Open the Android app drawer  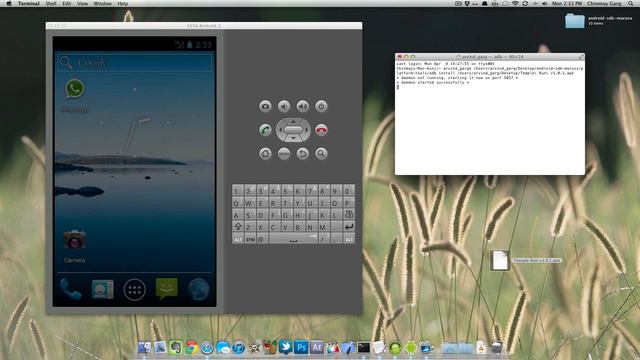pos(134,290)
